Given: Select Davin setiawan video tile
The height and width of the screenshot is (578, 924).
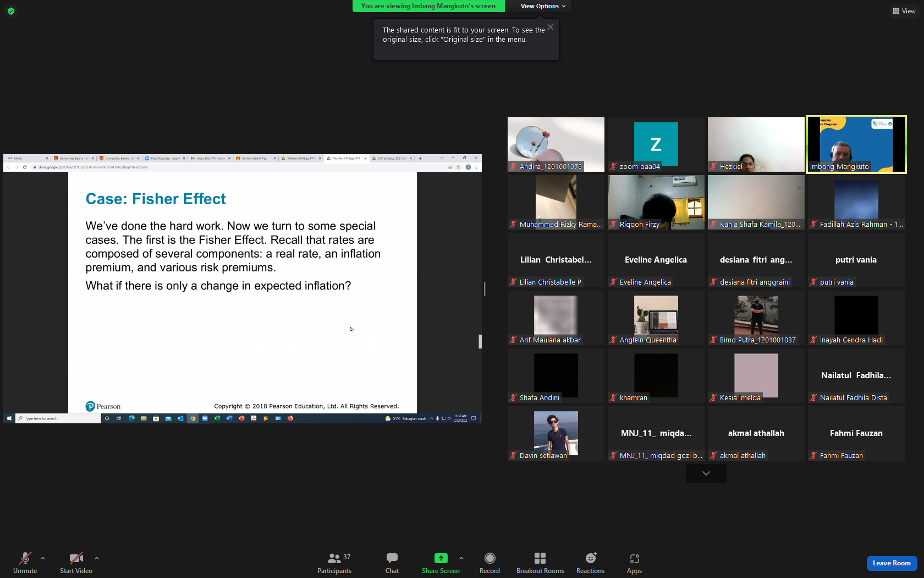Looking at the screenshot, I should click(555, 433).
